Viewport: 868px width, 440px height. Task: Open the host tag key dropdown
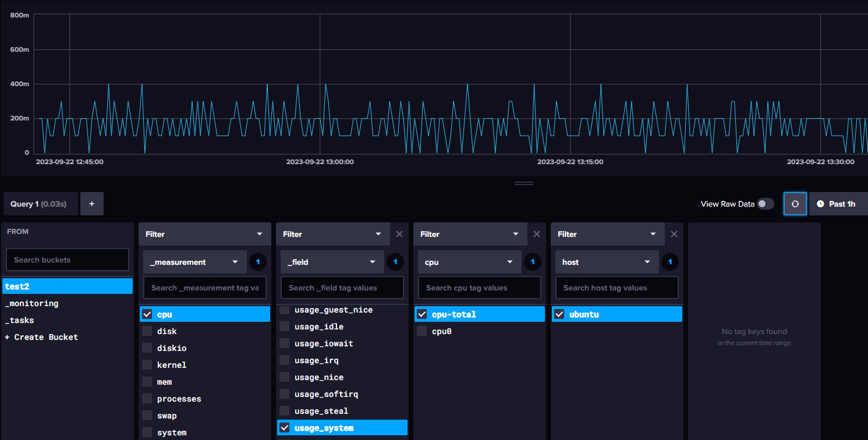click(607, 262)
